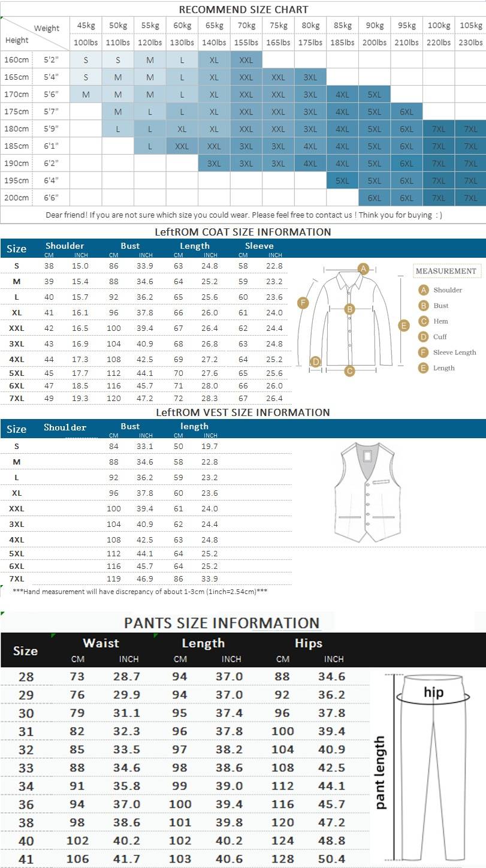Screen dimensions: 486x868
Task: Select marker B on the coat diagram chest
Action: 350,309
